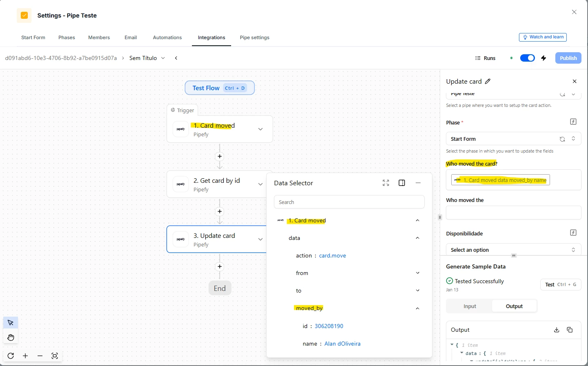Click the Data Selector search field
This screenshot has width=588, height=366.
click(x=349, y=202)
